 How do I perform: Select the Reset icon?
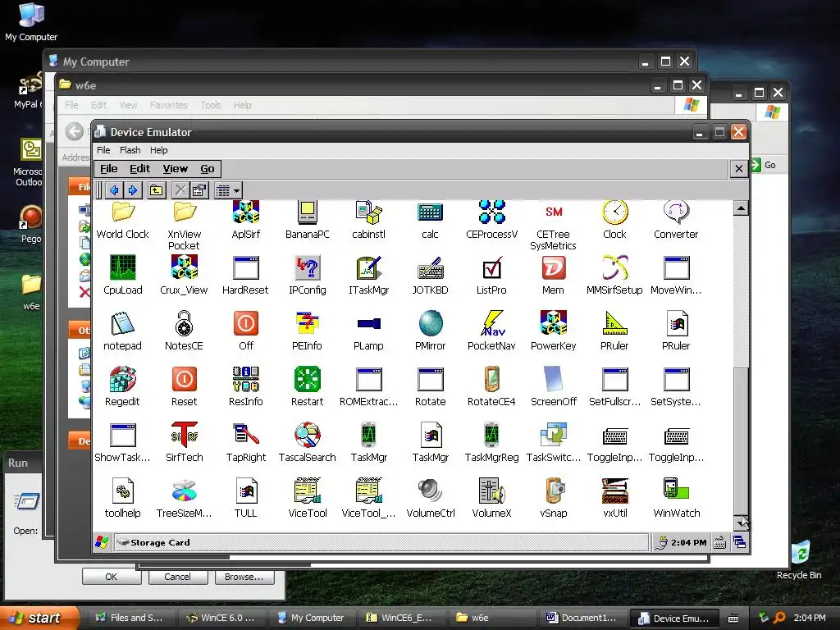pyautogui.click(x=184, y=379)
